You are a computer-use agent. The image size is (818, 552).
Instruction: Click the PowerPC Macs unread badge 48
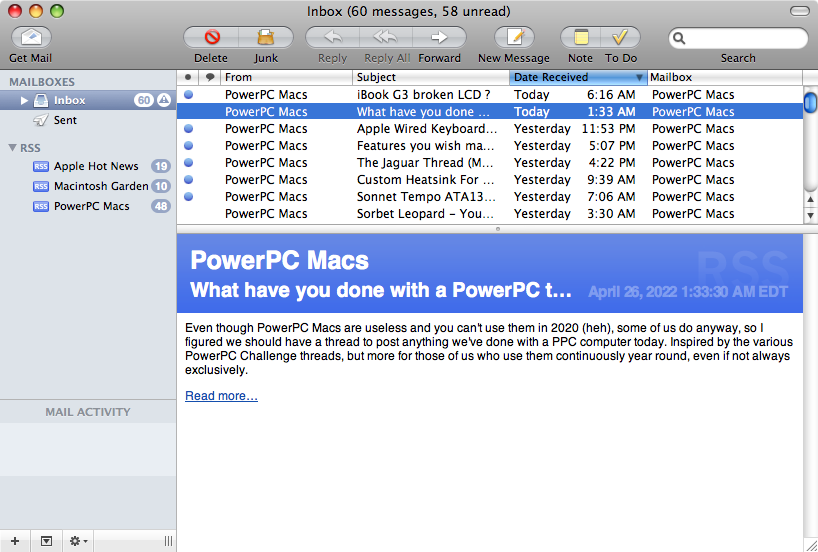(161, 206)
